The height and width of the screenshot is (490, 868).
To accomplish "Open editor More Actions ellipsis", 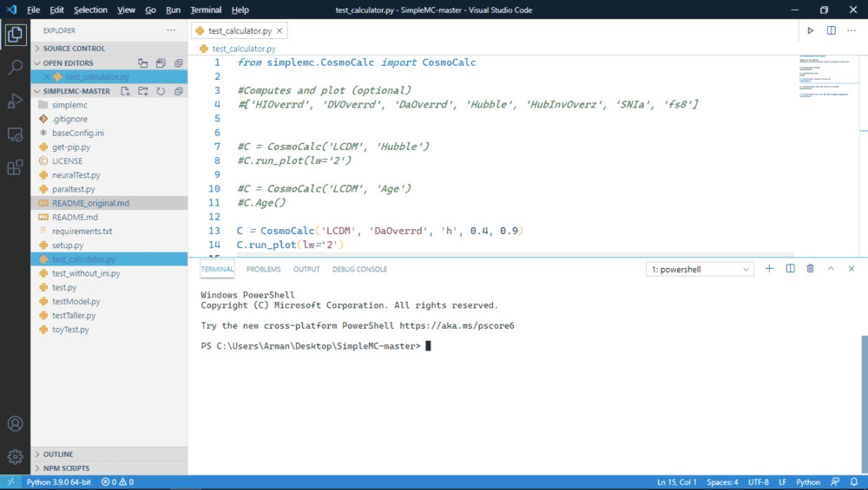I will click(x=852, y=30).
